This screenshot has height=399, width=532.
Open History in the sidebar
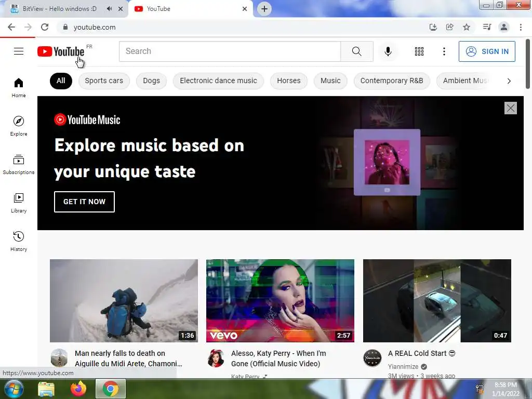pyautogui.click(x=19, y=241)
